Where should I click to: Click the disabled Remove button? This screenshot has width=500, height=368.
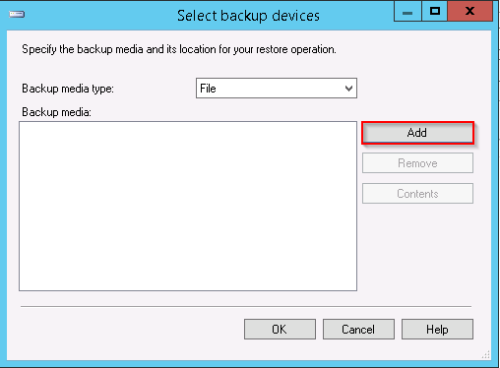(418, 163)
